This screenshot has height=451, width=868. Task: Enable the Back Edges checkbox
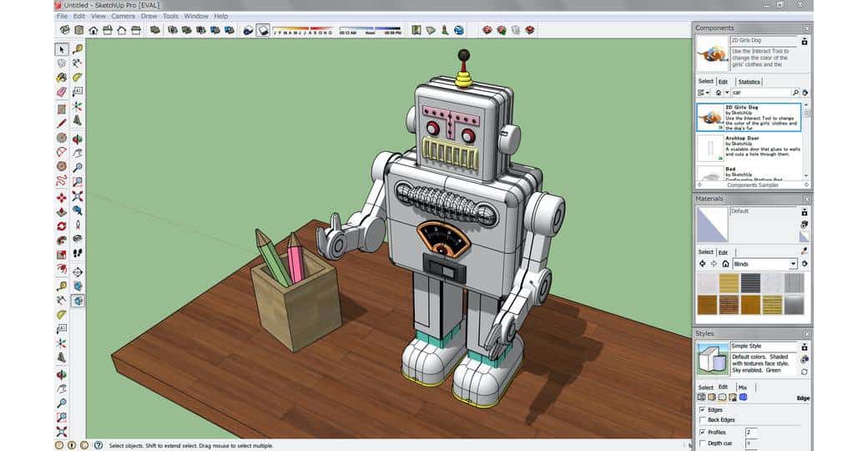point(703,420)
